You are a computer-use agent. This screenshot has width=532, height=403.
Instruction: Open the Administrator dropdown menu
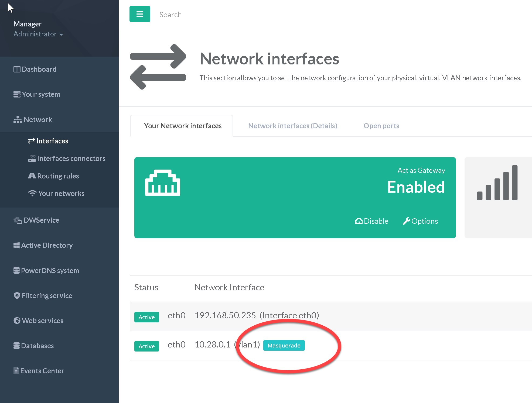pos(38,34)
